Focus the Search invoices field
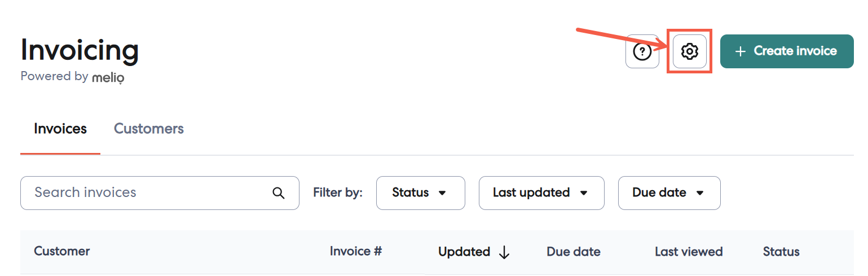868x276 pixels. (x=147, y=193)
